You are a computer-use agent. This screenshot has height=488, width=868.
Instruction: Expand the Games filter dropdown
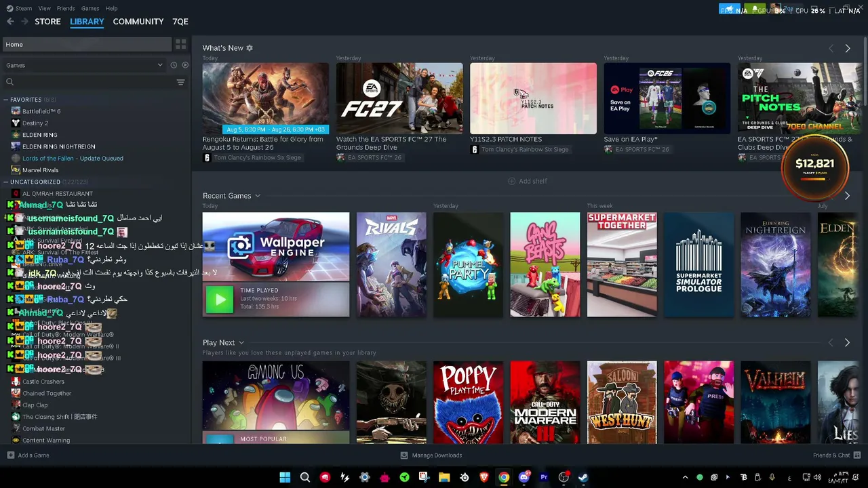(x=84, y=65)
